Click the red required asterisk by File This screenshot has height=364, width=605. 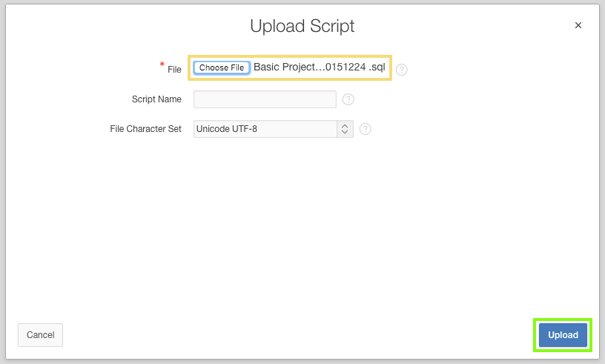click(162, 66)
